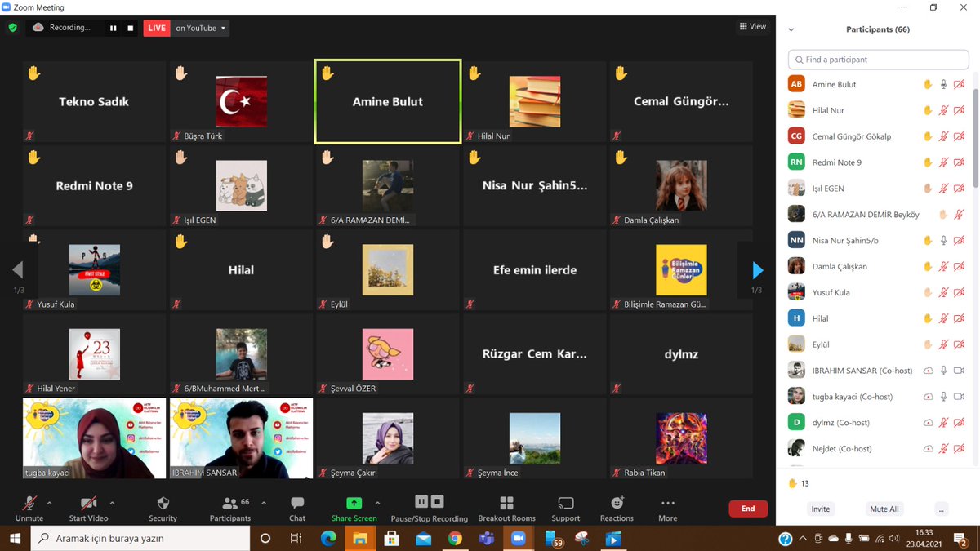This screenshot has width=980, height=551.
Task: Unmute Amine Bulut's microphone
Action: pos(942,83)
